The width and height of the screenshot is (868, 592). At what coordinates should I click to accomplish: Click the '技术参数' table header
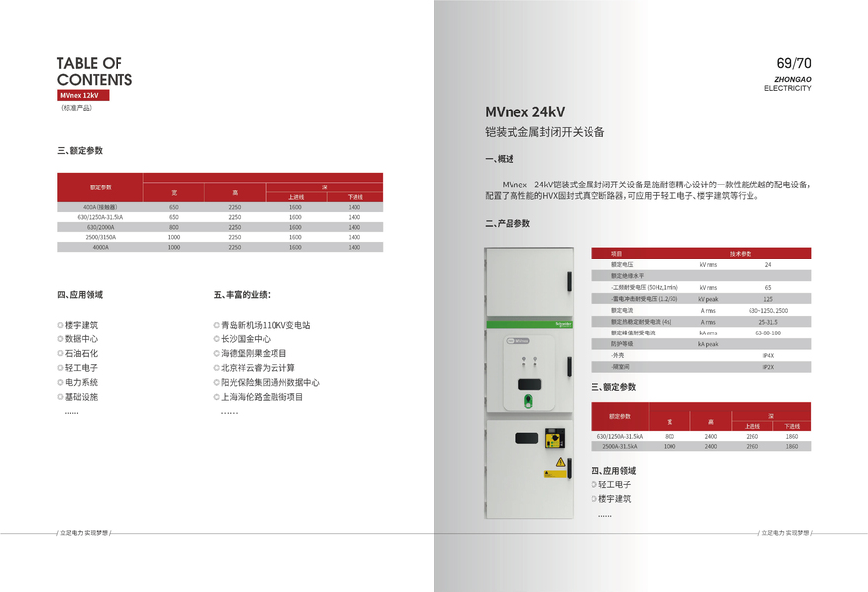pyautogui.click(x=741, y=254)
